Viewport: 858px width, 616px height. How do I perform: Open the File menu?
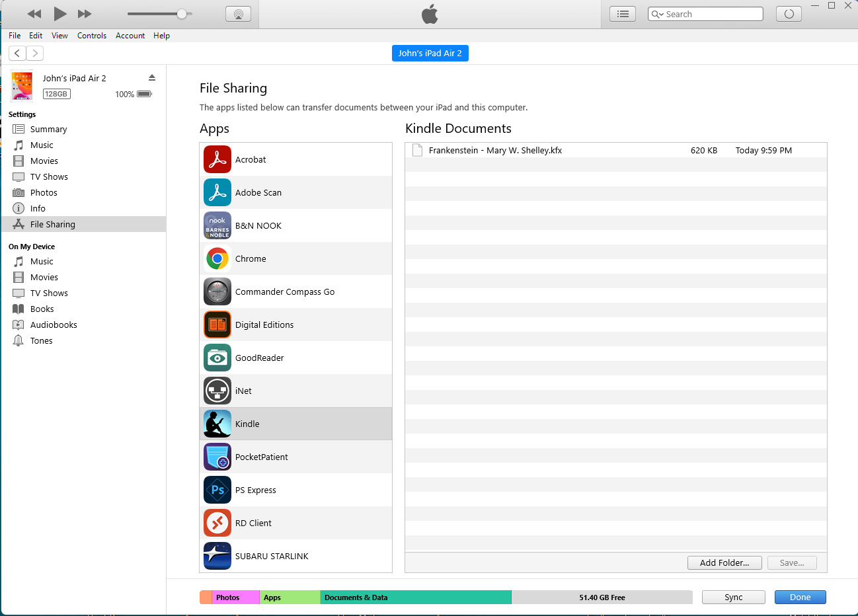tap(15, 36)
